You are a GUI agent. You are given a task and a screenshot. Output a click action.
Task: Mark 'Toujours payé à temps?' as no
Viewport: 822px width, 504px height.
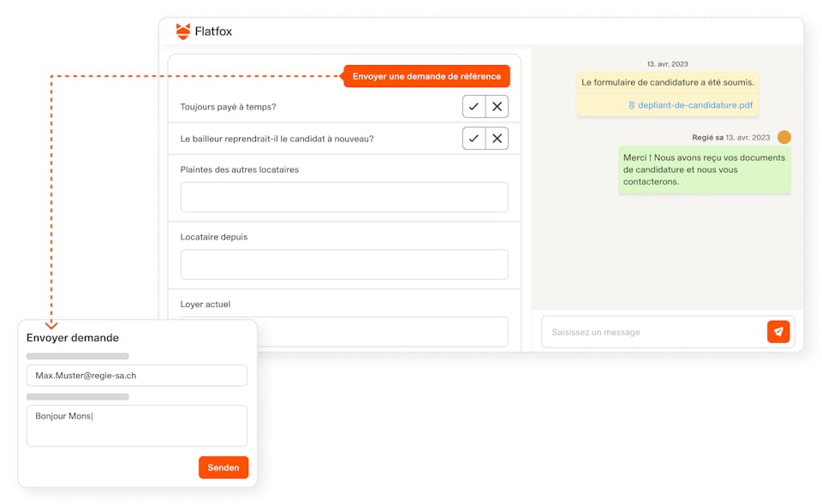[497, 106]
